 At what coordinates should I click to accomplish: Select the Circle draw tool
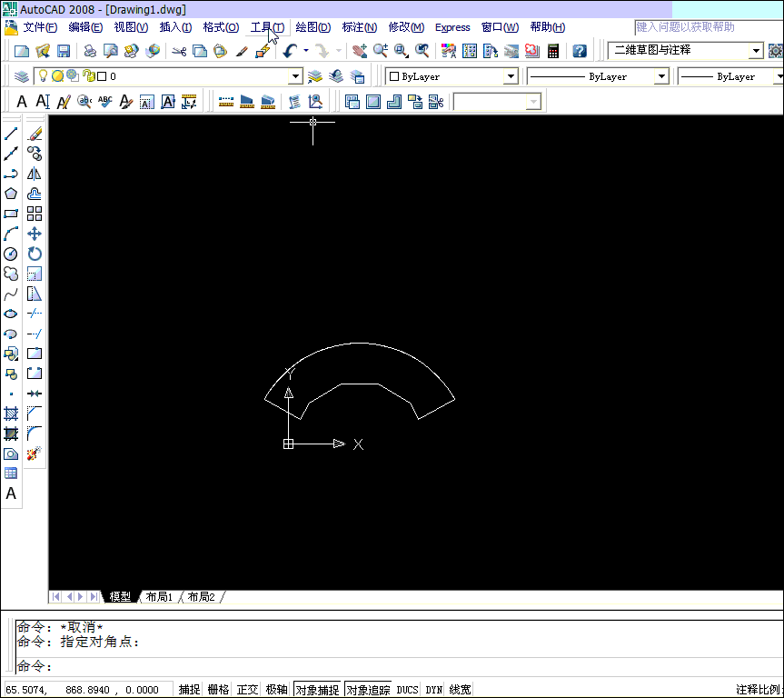click(x=11, y=254)
